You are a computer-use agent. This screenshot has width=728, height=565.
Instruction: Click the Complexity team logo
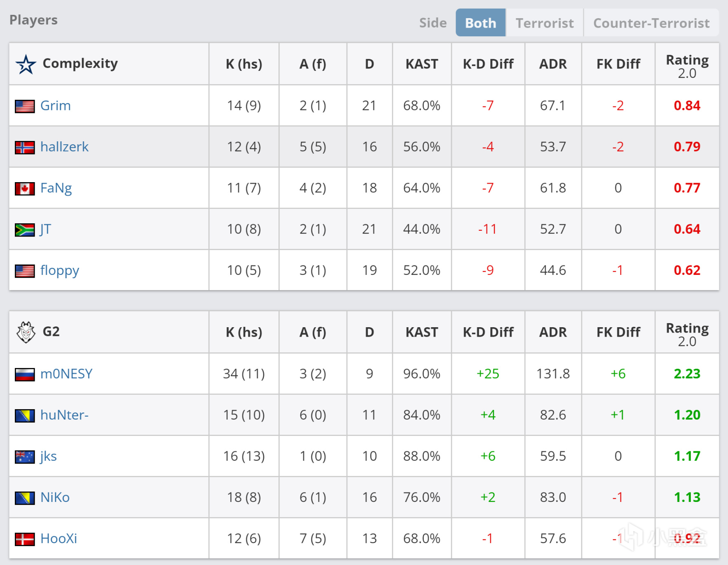pos(25,64)
